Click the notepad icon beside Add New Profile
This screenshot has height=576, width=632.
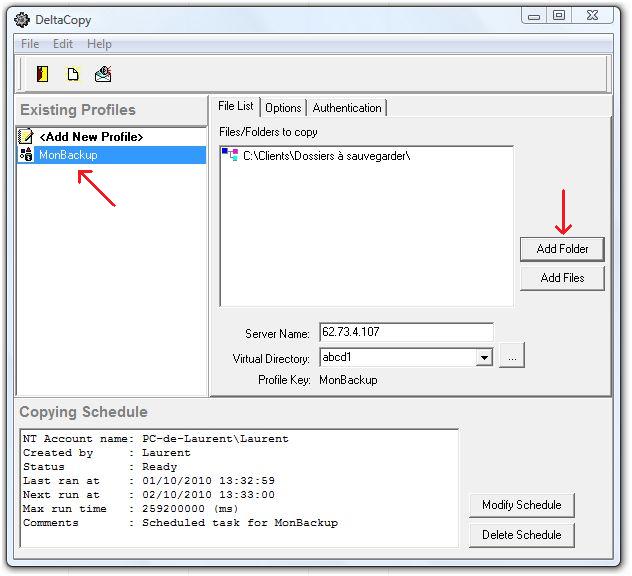coord(26,137)
